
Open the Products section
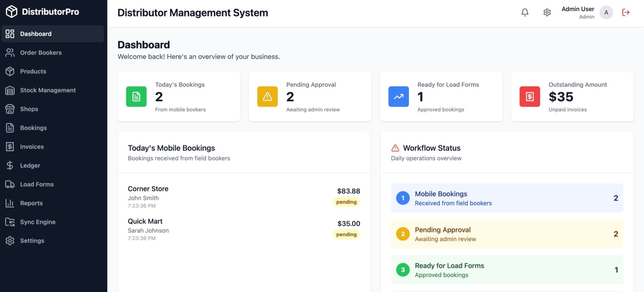tap(53, 71)
